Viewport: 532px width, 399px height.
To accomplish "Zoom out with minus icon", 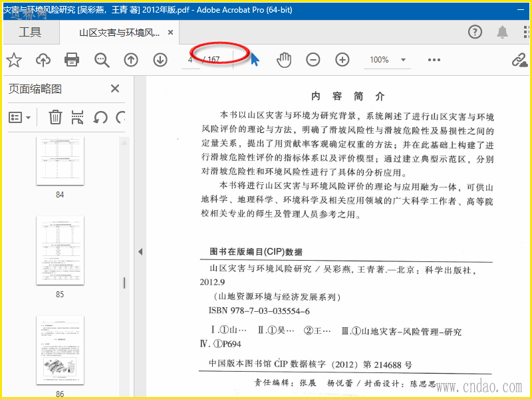I will [313, 60].
